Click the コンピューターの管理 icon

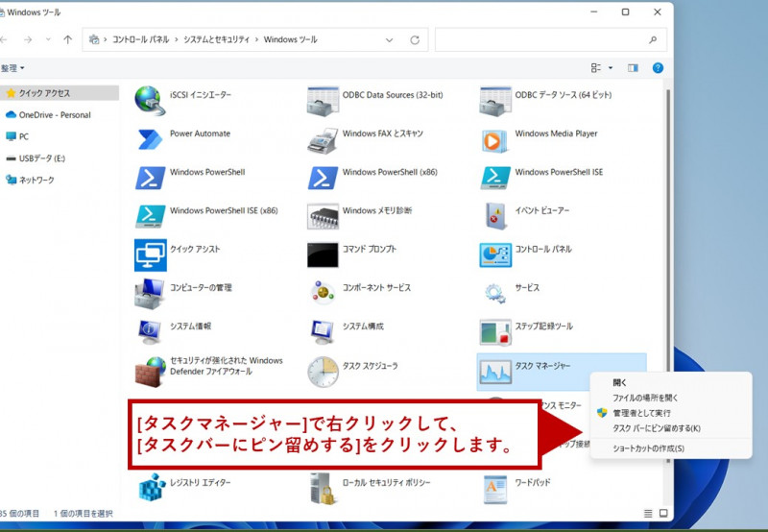(x=150, y=294)
